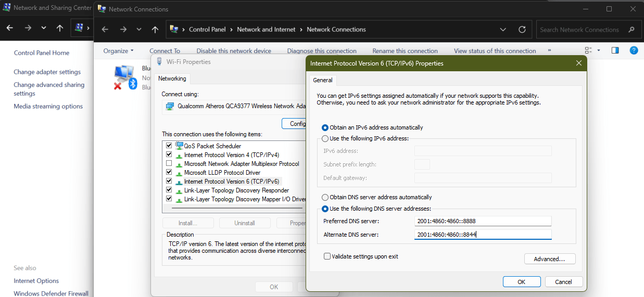Go back in Network and Sharing Center
This screenshot has height=297, width=644.
point(10,28)
